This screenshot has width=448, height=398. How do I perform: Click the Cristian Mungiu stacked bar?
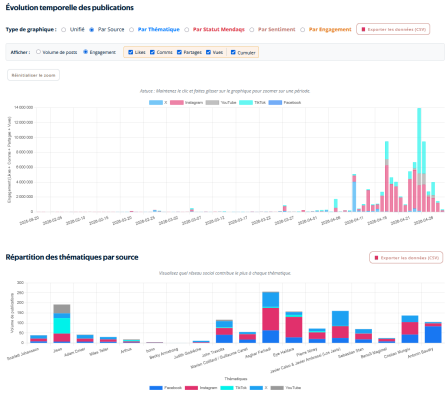click(410, 329)
